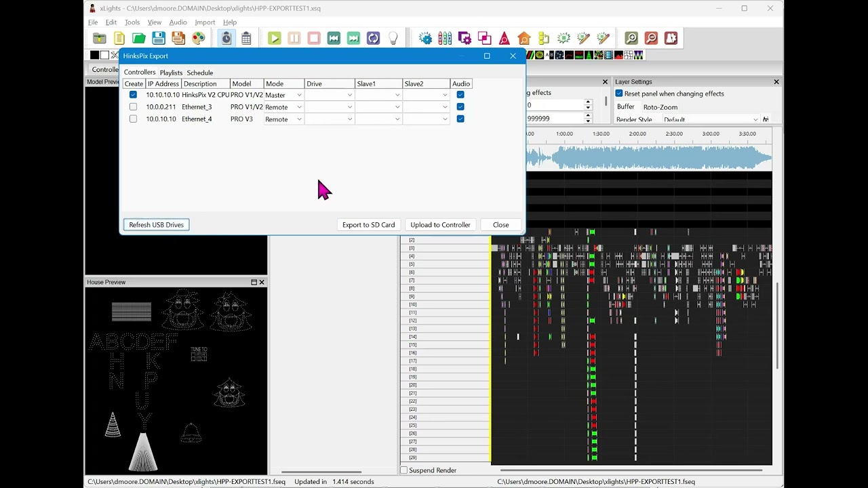Pause playback with the pause icon
Screen dimensions: 868x488
point(294,39)
